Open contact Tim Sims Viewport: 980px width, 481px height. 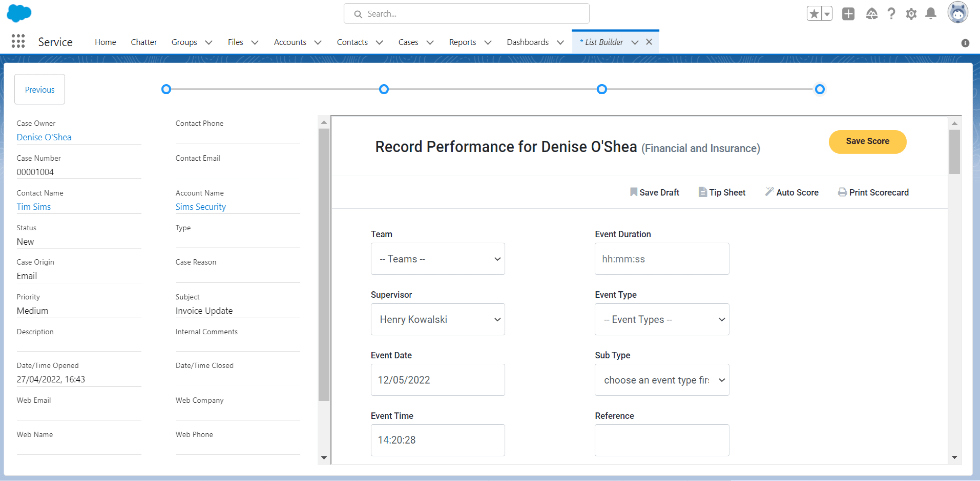click(x=34, y=207)
